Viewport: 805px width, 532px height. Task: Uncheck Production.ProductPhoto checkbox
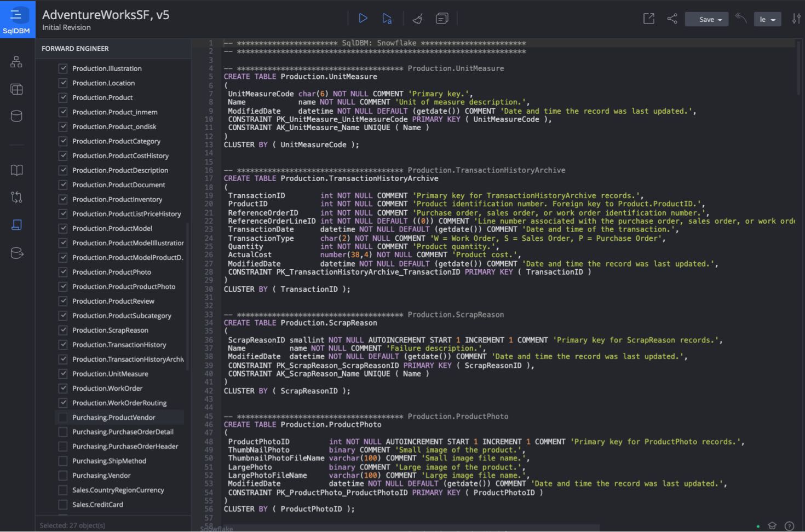[x=63, y=272]
